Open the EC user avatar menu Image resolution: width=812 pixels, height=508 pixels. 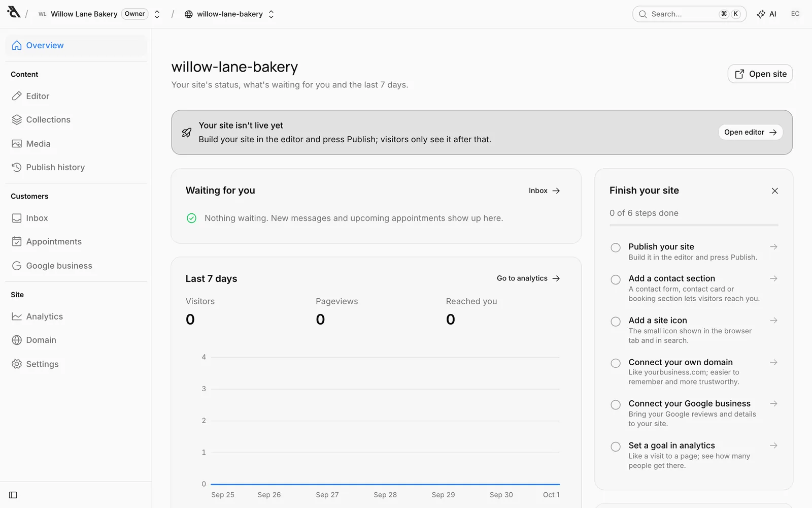point(795,14)
